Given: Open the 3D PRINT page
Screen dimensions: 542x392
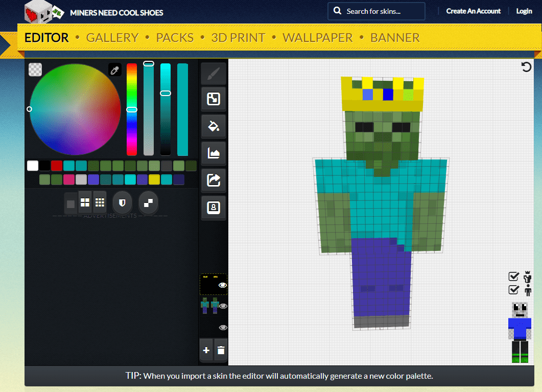Looking at the screenshot, I should pyautogui.click(x=238, y=37).
